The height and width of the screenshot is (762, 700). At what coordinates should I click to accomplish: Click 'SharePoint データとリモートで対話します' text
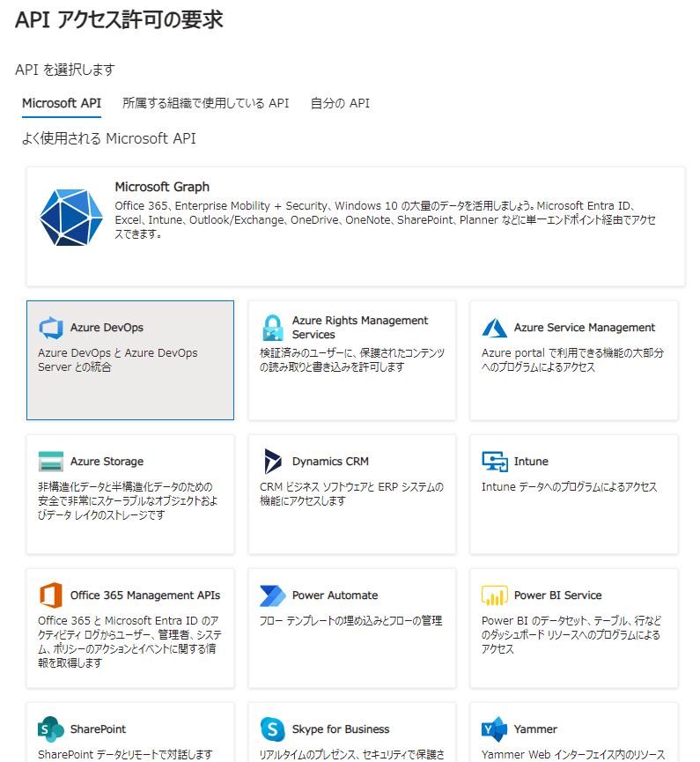pos(125,755)
